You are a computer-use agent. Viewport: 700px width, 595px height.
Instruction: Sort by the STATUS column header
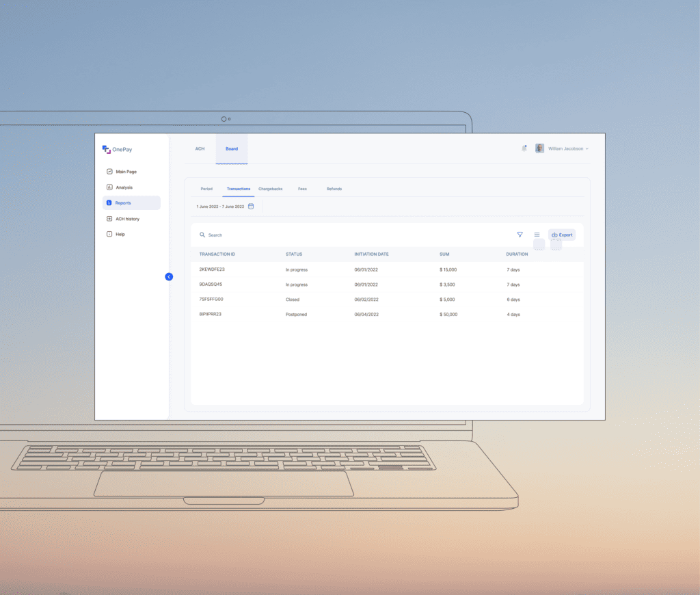pos(293,254)
